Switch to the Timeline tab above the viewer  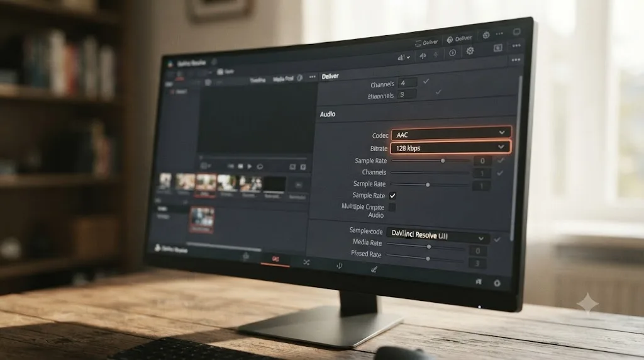tap(257, 80)
